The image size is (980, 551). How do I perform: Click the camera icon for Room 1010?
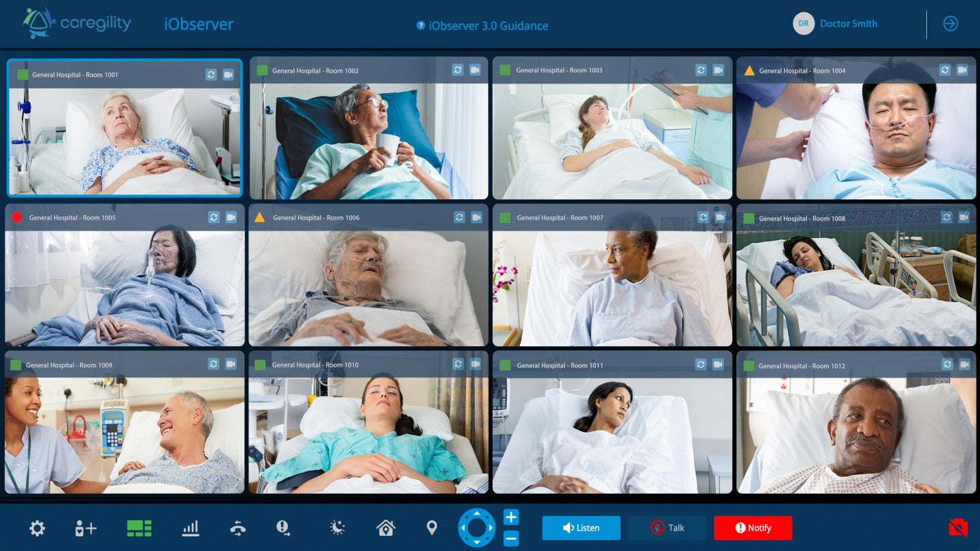[476, 364]
